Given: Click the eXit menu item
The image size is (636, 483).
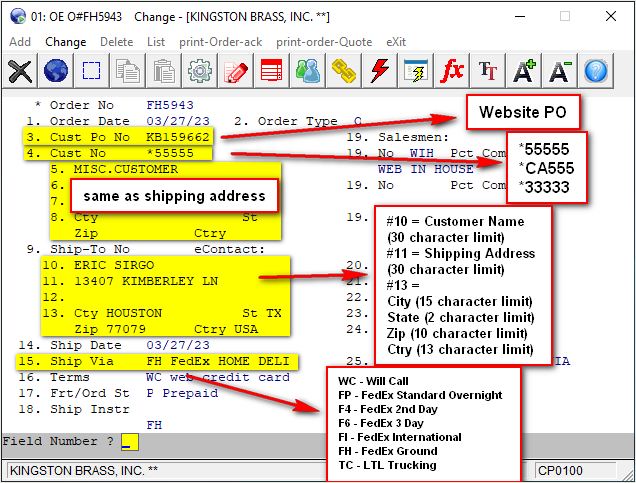Looking at the screenshot, I should click(396, 42).
